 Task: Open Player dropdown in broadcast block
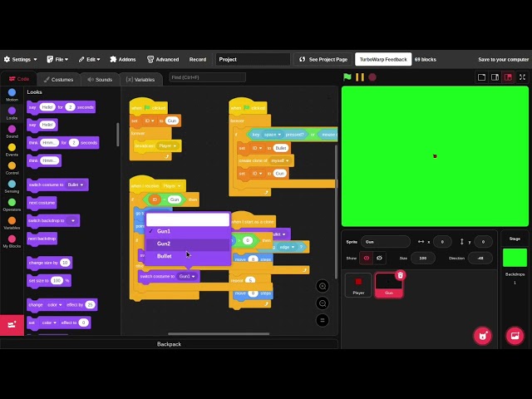[x=168, y=146]
